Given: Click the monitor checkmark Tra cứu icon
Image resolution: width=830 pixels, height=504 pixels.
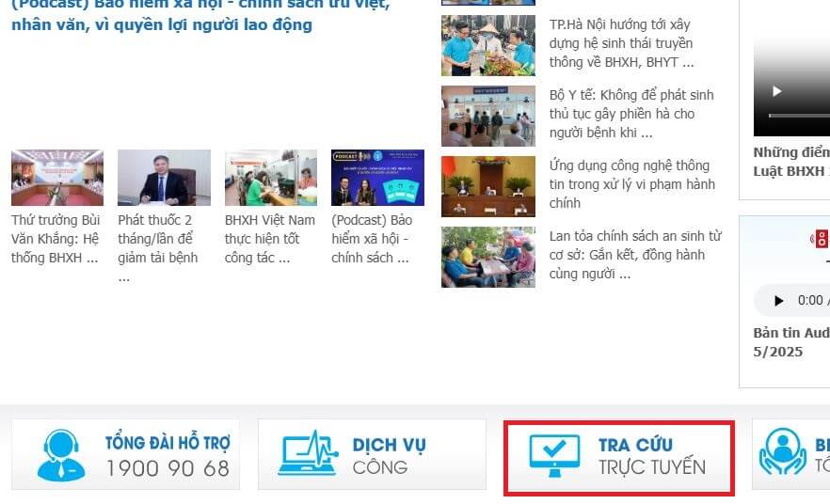Looking at the screenshot, I should [x=554, y=455].
